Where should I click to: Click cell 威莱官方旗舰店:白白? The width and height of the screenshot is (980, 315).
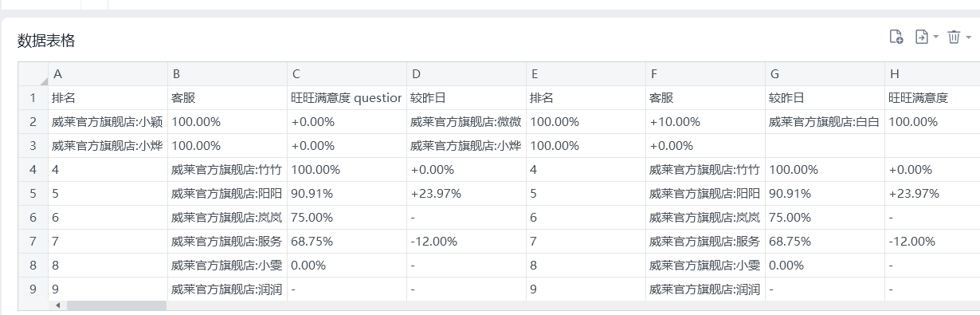click(825, 122)
